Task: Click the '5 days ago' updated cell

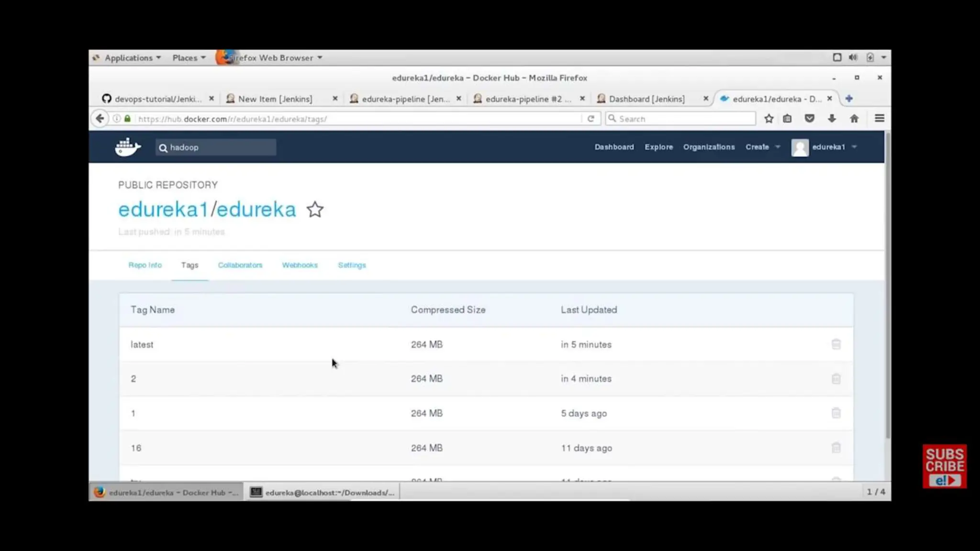Action: pyautogui.click(x=584, y=413)
